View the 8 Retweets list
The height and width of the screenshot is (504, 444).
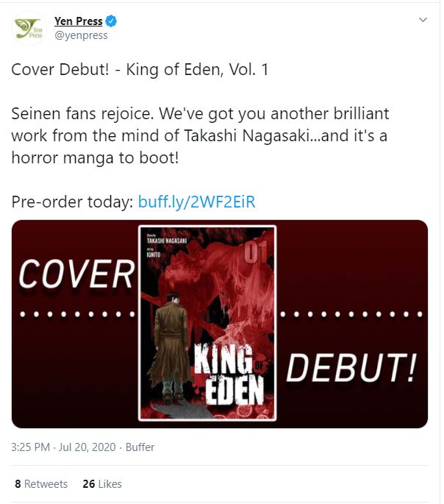pos(41,484)
